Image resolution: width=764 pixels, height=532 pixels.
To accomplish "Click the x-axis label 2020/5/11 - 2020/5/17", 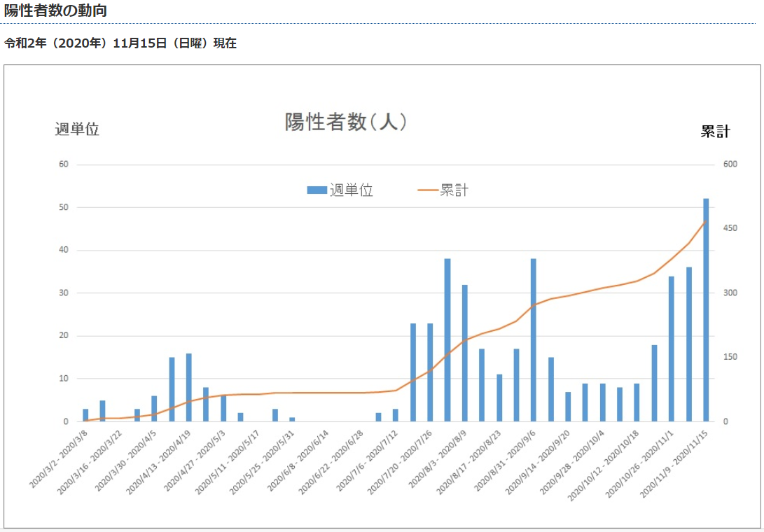I will pyautogui.click(x=228, y=463).
